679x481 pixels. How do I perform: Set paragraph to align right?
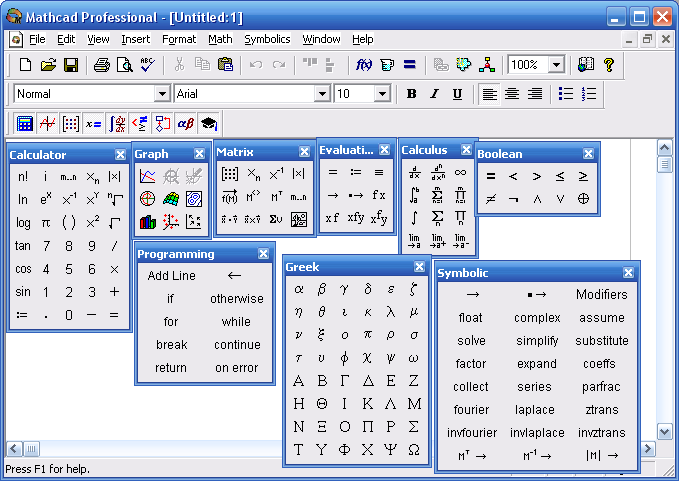535,94
